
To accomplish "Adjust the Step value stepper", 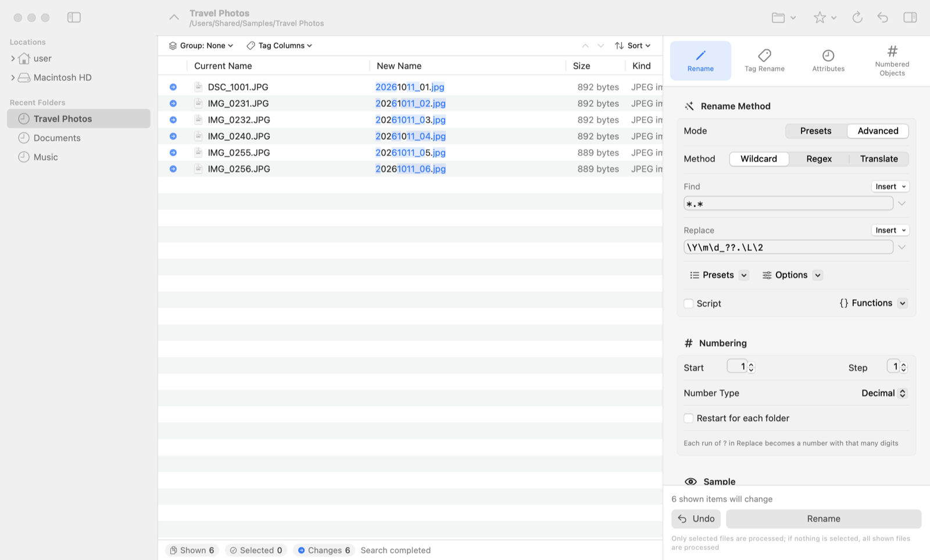I will coord(903,367).
